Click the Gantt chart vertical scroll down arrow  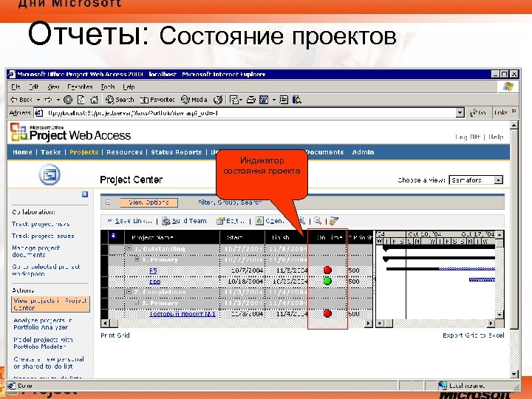coord(499,315)
